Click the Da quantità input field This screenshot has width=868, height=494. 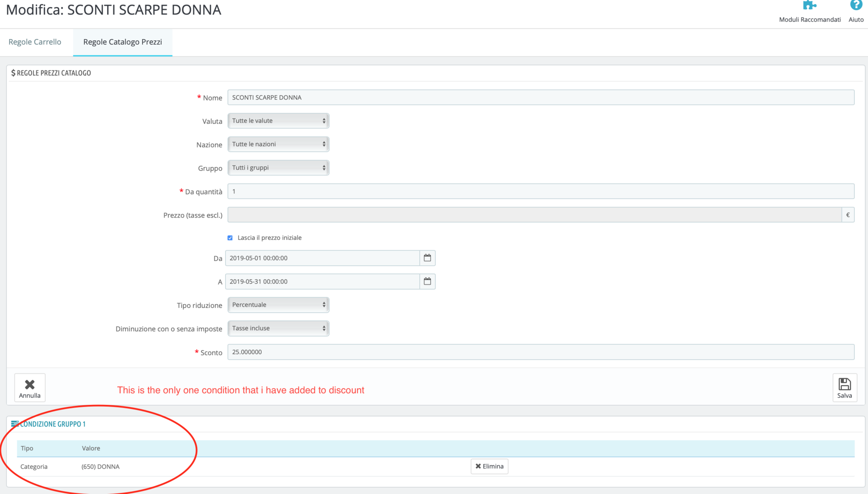(540, 191)
